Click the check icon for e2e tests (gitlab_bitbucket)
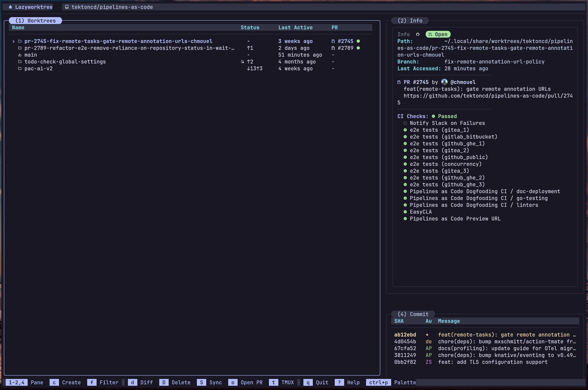The image size is (588, 390). point(405,137)
